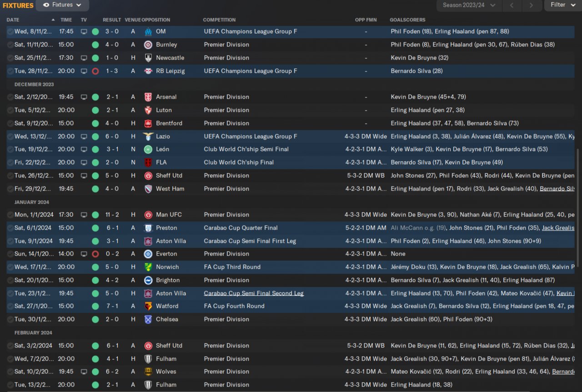Open Club World Ch'ship Semi Final link

tap(246, 149)
